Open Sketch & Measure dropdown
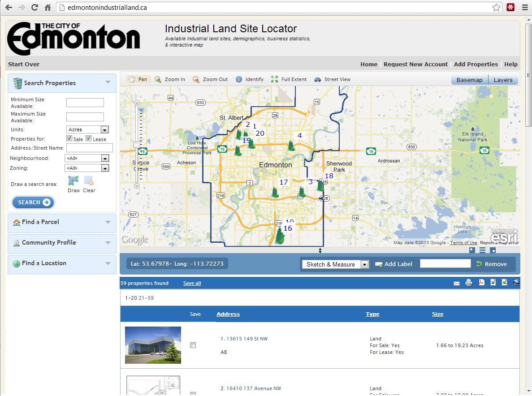Image resolution: width=532 pixels, height=396 pixels. point(335,264)
